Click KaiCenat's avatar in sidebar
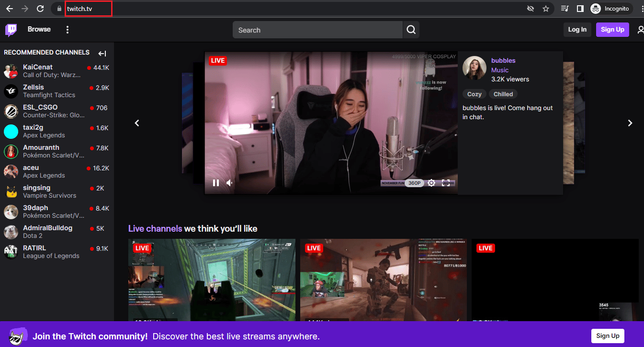This screenshot has width=644, height=347. point(11,71)
